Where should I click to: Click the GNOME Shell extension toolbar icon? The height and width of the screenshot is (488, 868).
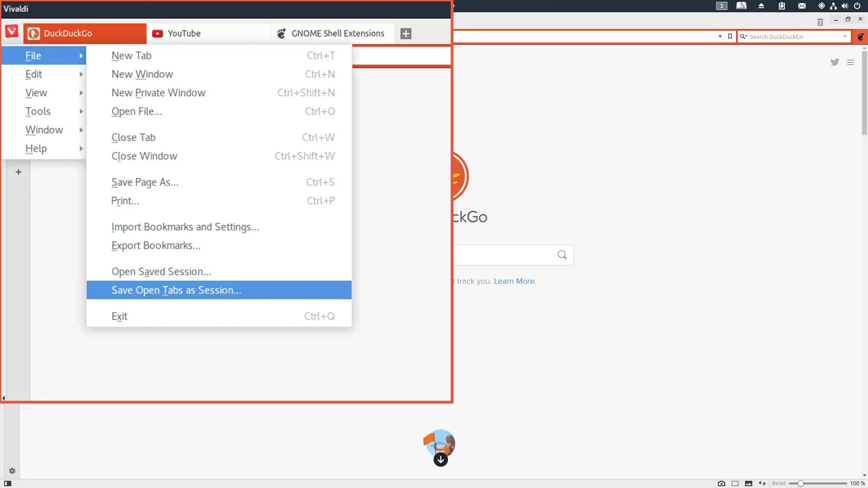(x=860, y=37)
